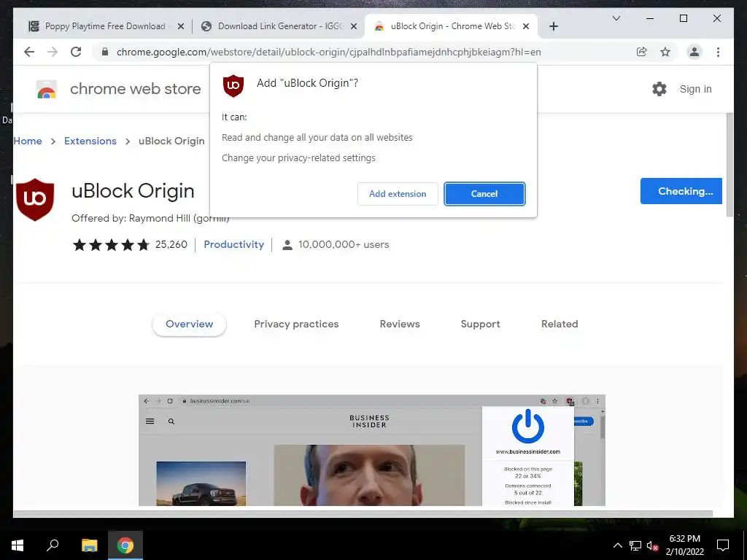Sign in to Chrome Web Store
747x560 pixels.
[x=695, y=89]
